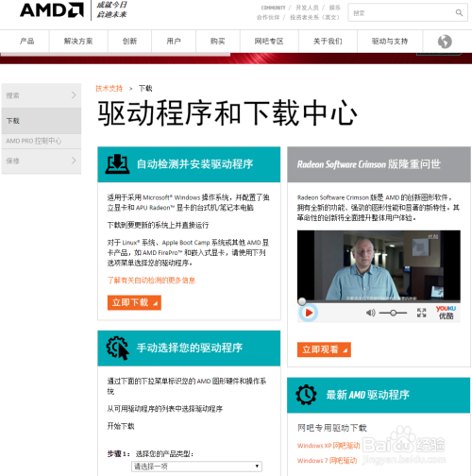This screenshot has width=472, height=476.
Task: Toggle video fullscreen icon
Action: [x=421, y=313]
